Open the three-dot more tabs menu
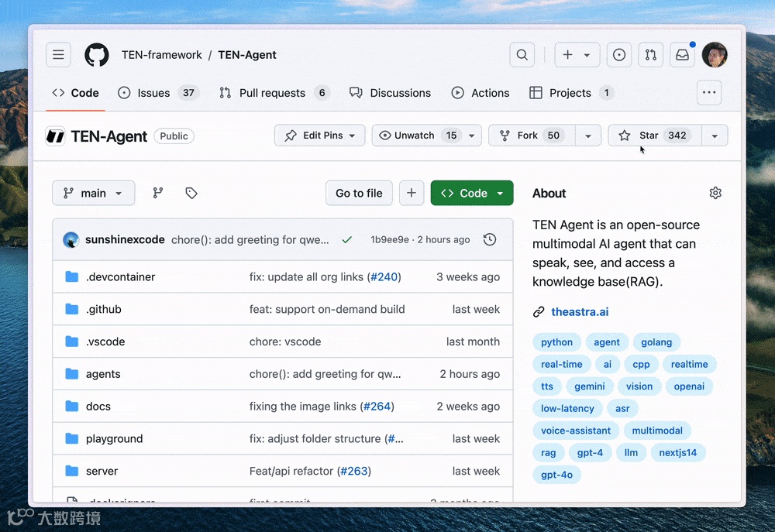This screenshot has height=532, width=775. [709, 92]
